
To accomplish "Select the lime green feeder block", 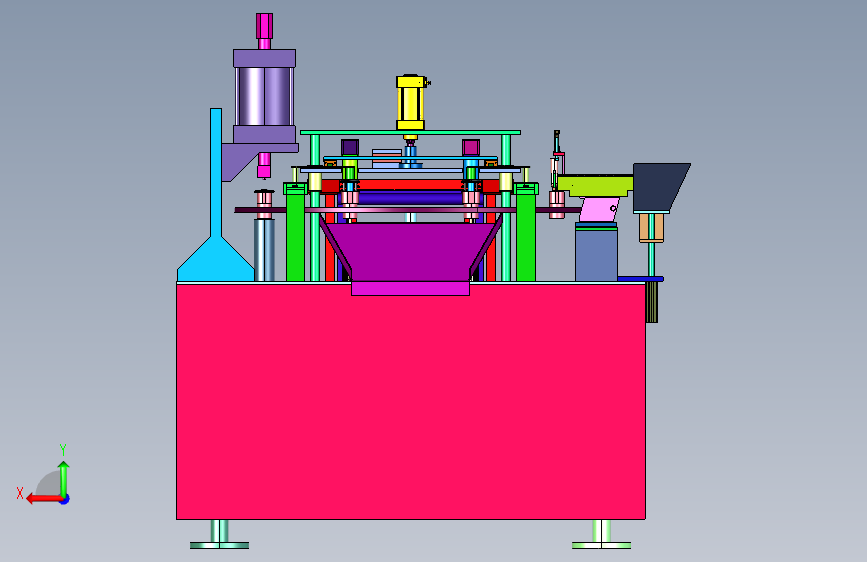I will (596, 186).
